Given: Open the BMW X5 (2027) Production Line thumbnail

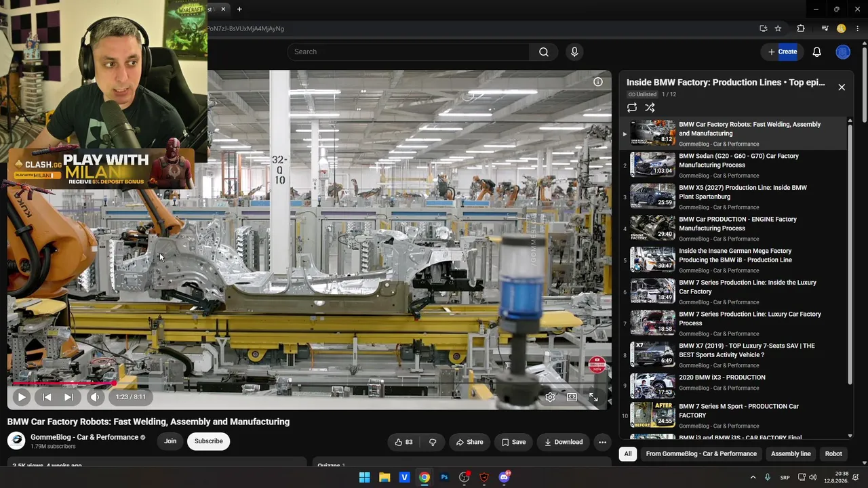Looking at the screenshot, I should 653,196.
